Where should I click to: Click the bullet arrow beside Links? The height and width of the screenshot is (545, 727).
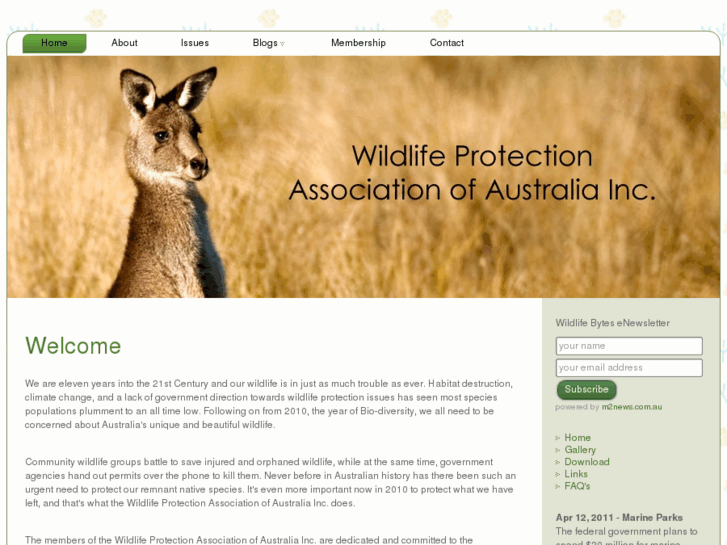pyautogui.click(x=558, y=474)
